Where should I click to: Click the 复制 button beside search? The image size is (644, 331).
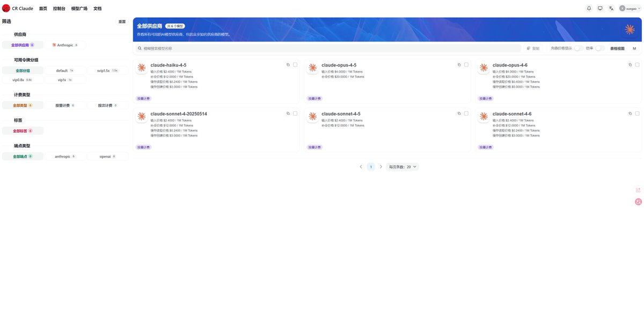(x=533, y=48)
